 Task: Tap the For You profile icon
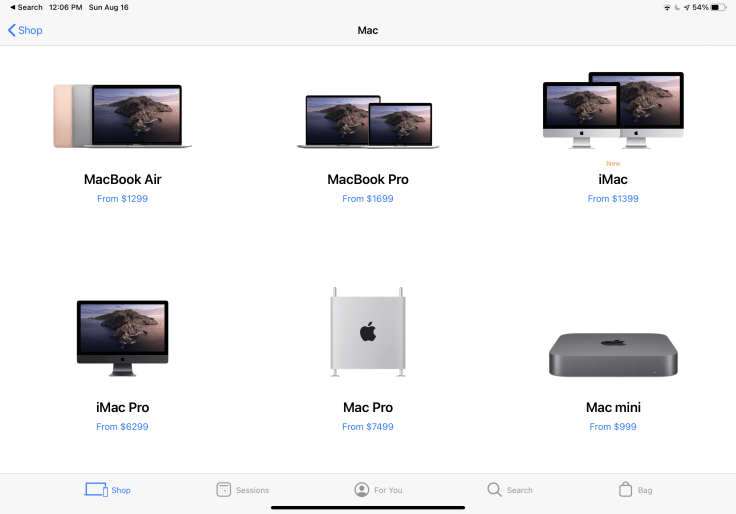[x=361, y=490]
